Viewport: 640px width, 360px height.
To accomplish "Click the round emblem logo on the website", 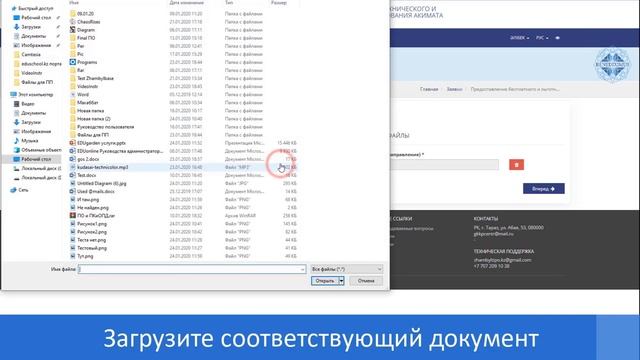I will 612,64.
